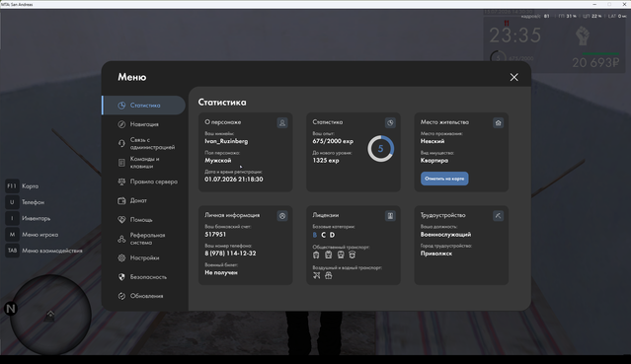Open the Статистика menu section
Viewport: 631px width, 364px height.
tap(144, 106)
